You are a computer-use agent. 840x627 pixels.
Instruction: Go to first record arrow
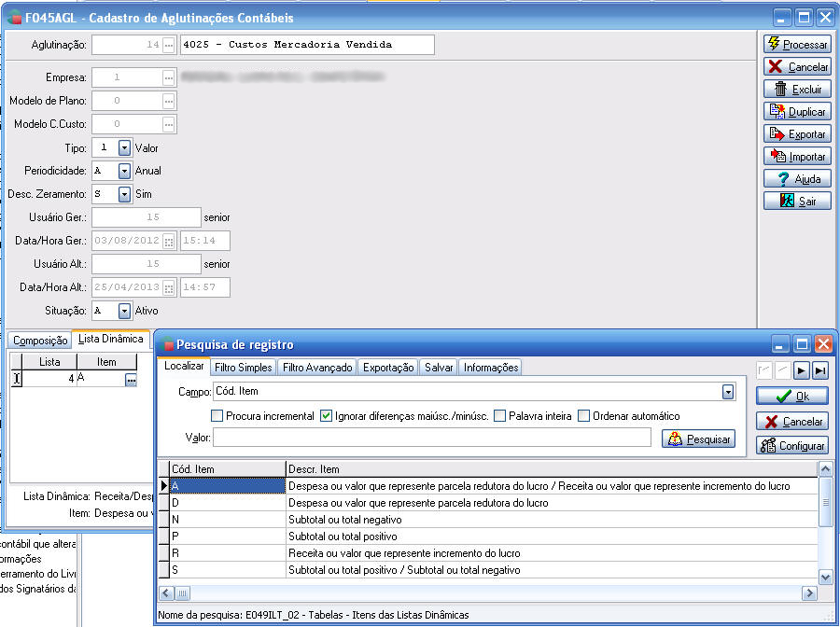tap(763, 370)
